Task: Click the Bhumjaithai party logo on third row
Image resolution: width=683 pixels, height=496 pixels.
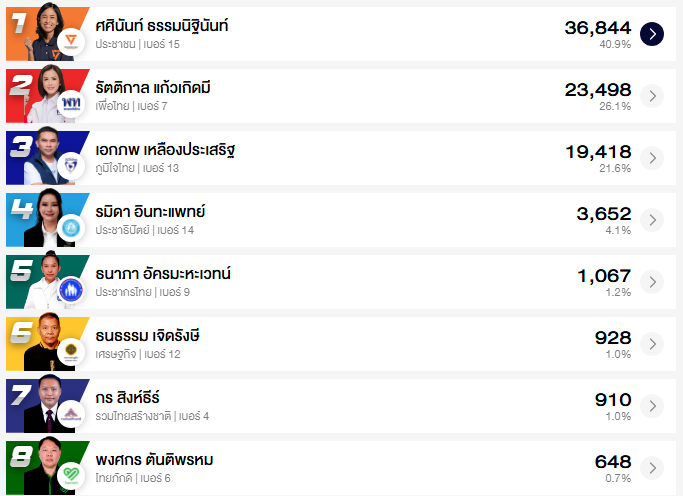Action: (x=71, y=166)
